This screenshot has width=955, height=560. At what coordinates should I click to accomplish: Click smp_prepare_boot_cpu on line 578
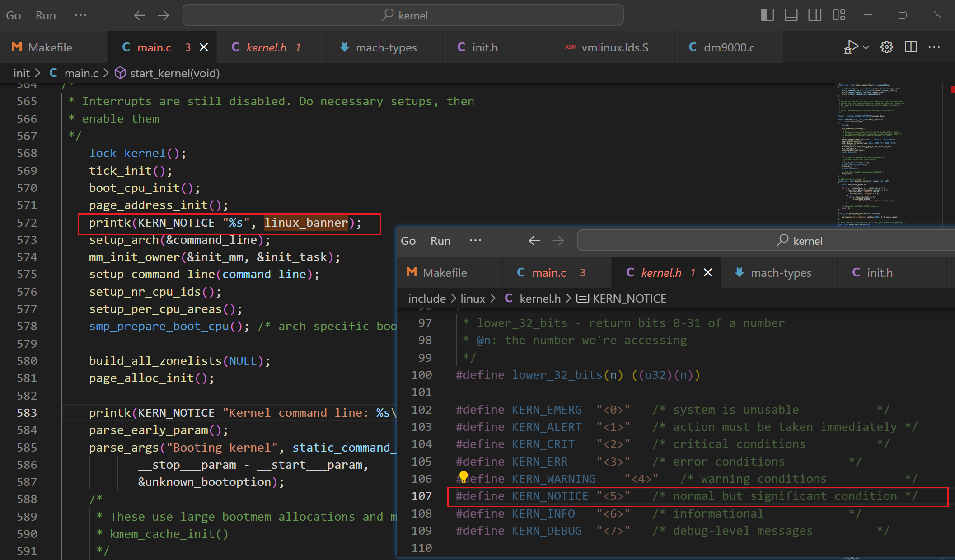click(x=159, y=326)
